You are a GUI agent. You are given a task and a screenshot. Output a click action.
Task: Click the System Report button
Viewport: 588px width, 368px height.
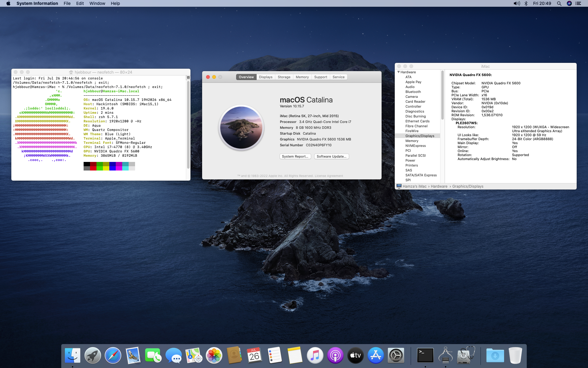(295, 156)
